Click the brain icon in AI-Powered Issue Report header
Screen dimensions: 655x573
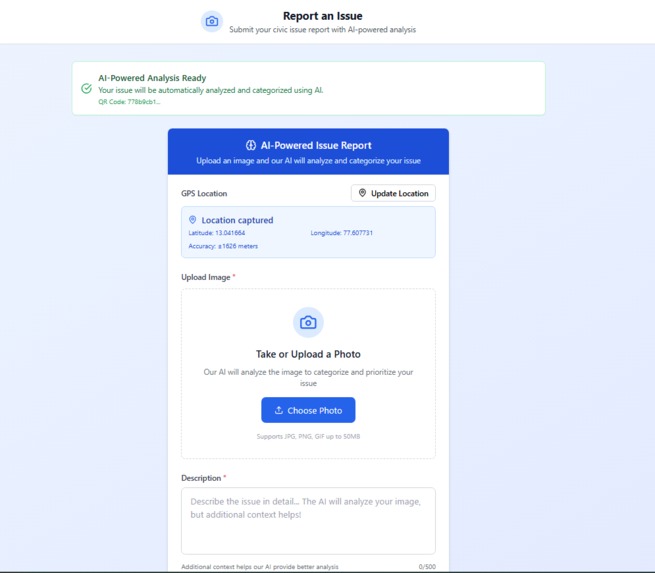(x=251, y=145)
